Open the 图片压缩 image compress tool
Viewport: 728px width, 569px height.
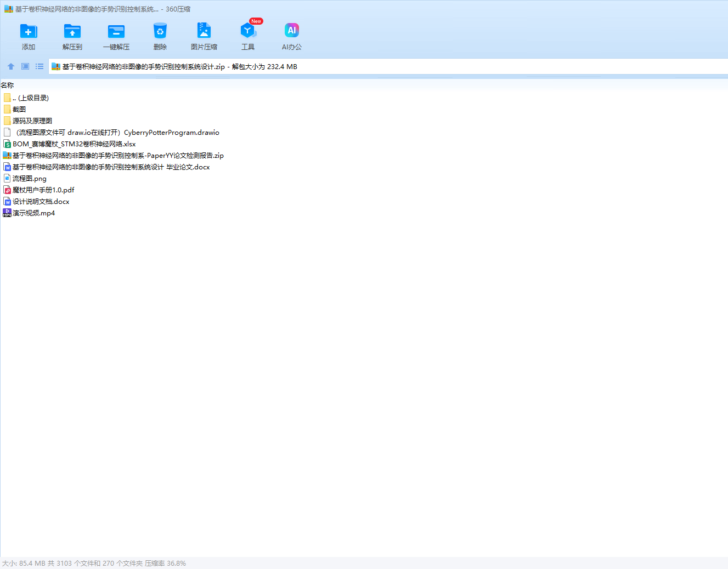204,31
